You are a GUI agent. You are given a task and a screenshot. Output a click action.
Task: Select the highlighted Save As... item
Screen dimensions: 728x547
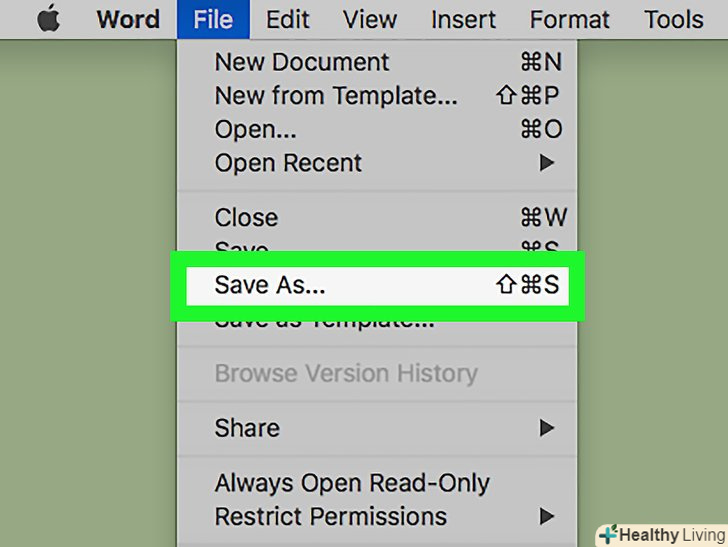(x=270, y=285)
